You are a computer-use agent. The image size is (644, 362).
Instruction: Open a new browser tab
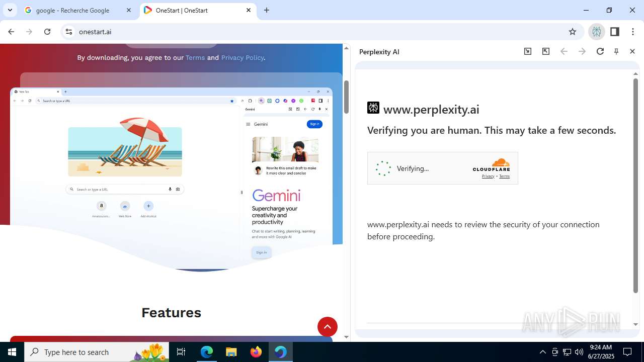tap(267, 10)
